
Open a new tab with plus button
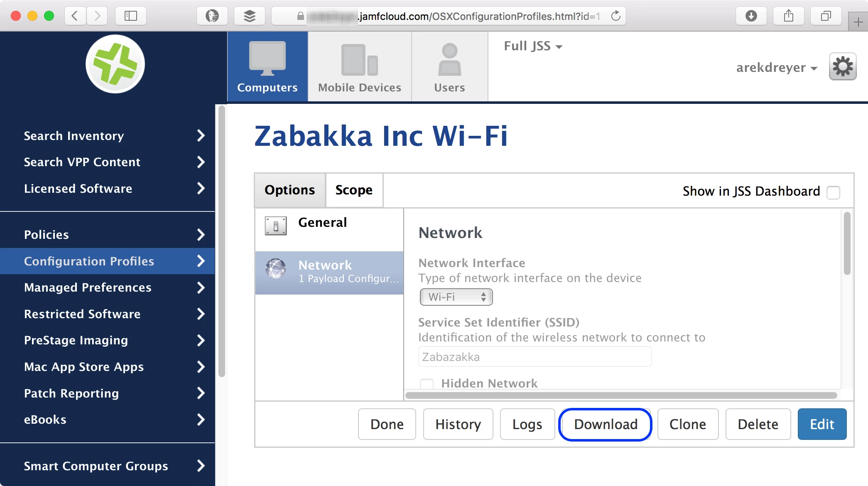[x=858, y=22]
